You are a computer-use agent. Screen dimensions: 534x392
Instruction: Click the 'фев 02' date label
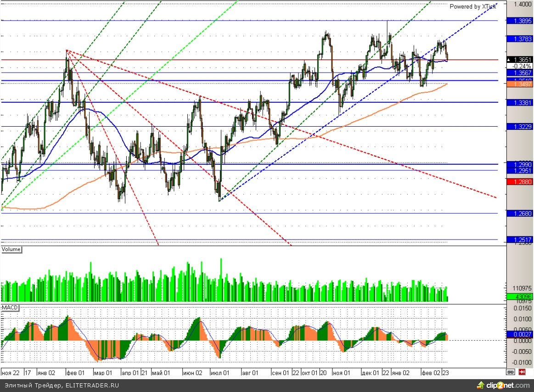[431, 373]
